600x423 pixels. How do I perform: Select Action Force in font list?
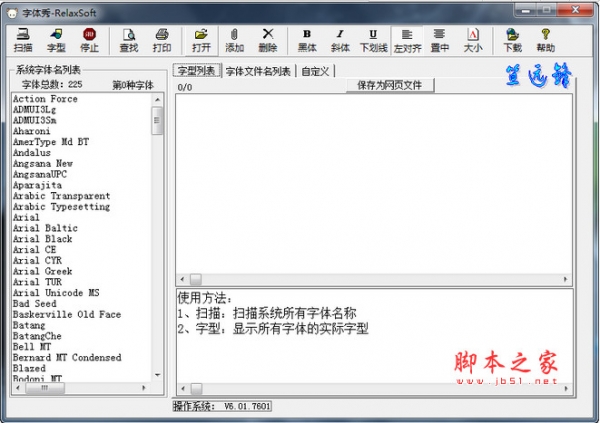[45, 99]
